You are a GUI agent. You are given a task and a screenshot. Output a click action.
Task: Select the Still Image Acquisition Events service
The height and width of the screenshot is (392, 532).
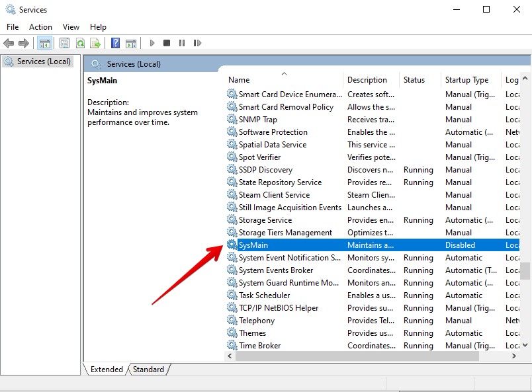pos(290,207)
